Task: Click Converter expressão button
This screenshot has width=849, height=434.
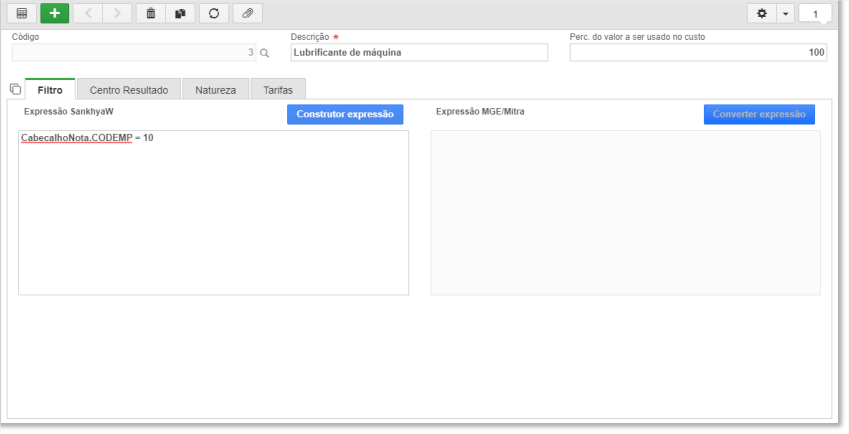Action: click(759, 114)
